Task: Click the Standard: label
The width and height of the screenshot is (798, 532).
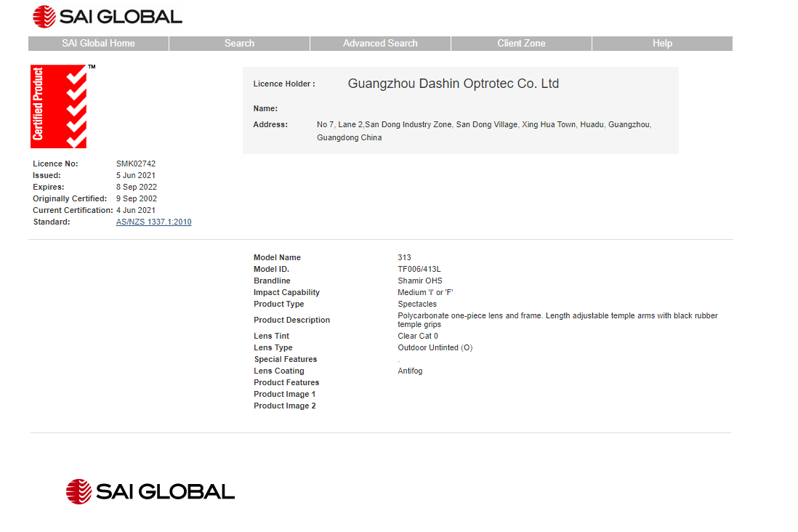Action: pos(52,222)
